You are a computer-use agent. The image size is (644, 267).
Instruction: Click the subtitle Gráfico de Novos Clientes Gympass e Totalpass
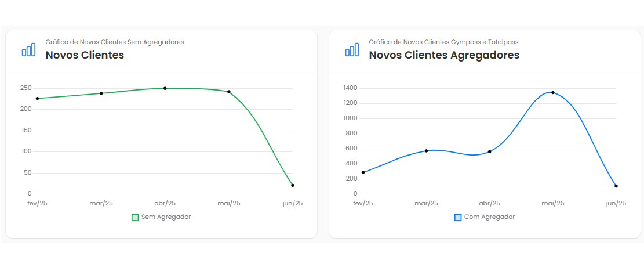pyautogui.click(x=443, y=42)
